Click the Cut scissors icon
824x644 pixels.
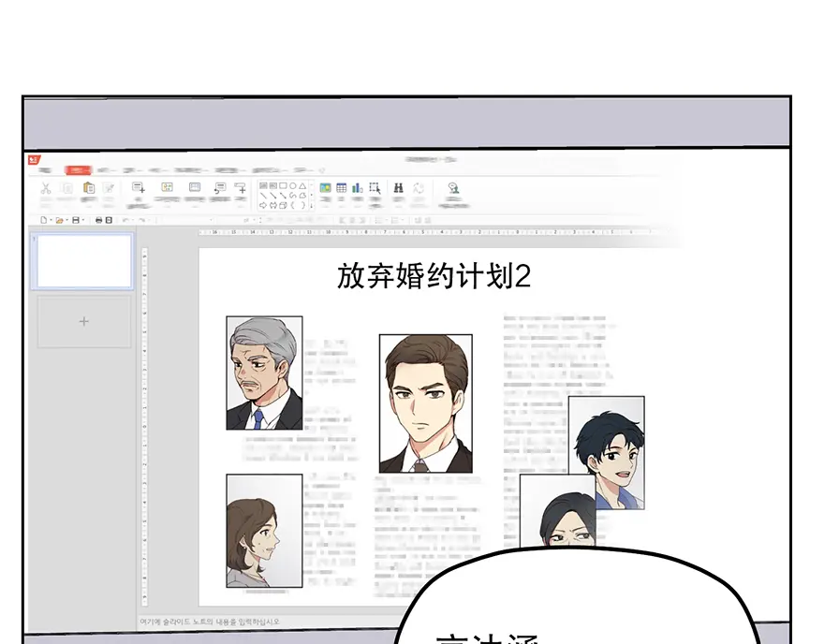[44, 188]
